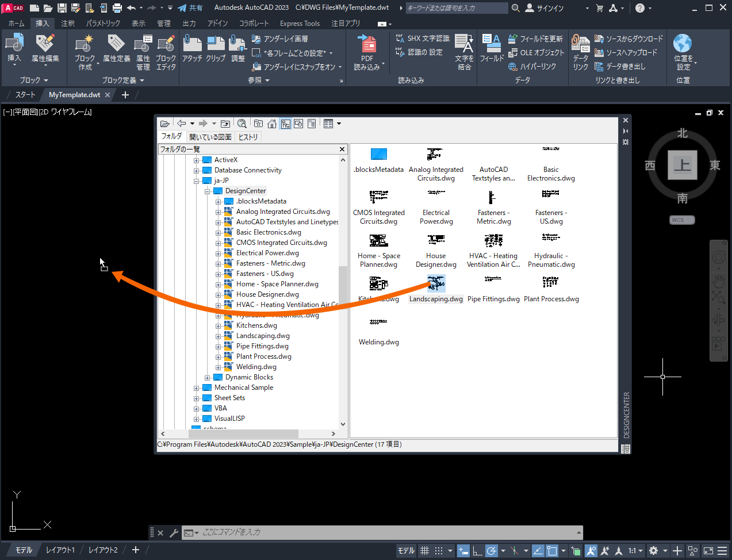Viewport: 732px width, 560px height.
Task: Click the アンダーレイ画層 button
Action: coord(280,39)
